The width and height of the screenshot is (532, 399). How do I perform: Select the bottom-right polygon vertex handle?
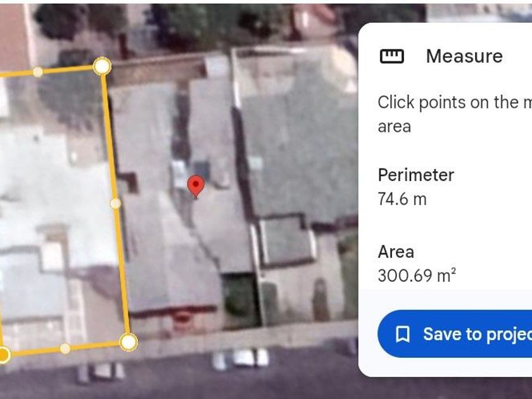pyautogui.click(x=129, y=342)
